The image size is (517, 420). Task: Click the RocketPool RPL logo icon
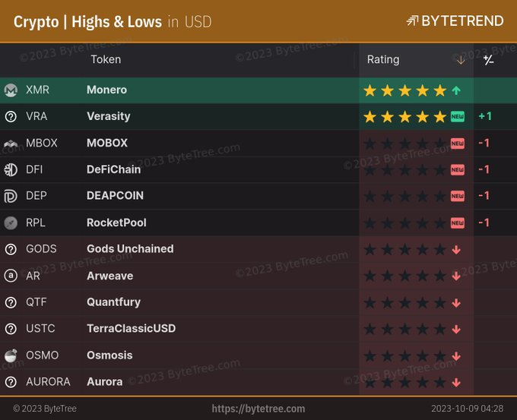coord(11,223)
